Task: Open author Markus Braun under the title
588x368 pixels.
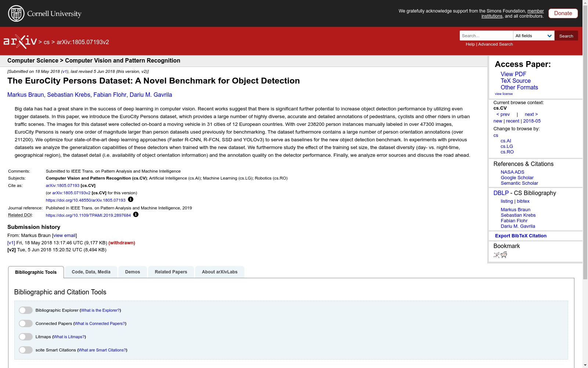Action: pyautogui.click(x=26, y=95)
